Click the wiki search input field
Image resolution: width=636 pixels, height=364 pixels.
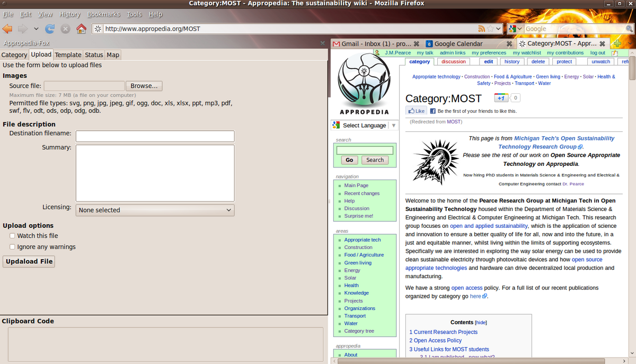click(365, 150)
